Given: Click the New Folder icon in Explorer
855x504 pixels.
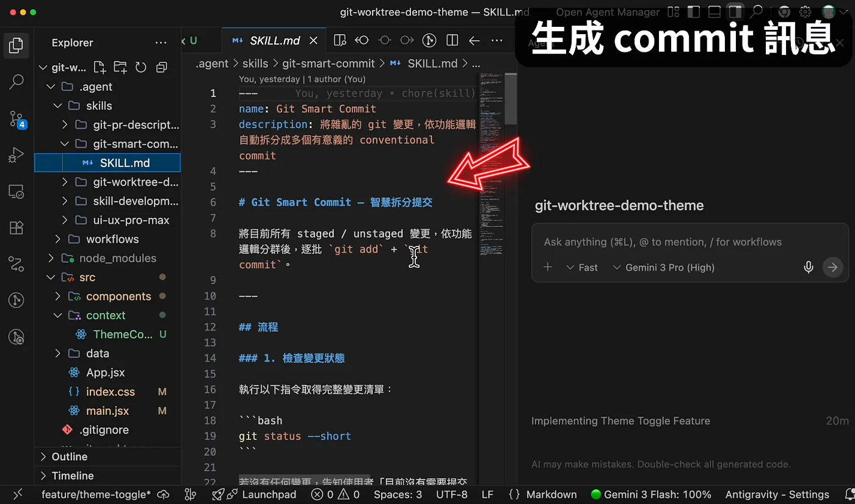Looking at the screenshot, I should pyautogui.click(x=120, y=67).
